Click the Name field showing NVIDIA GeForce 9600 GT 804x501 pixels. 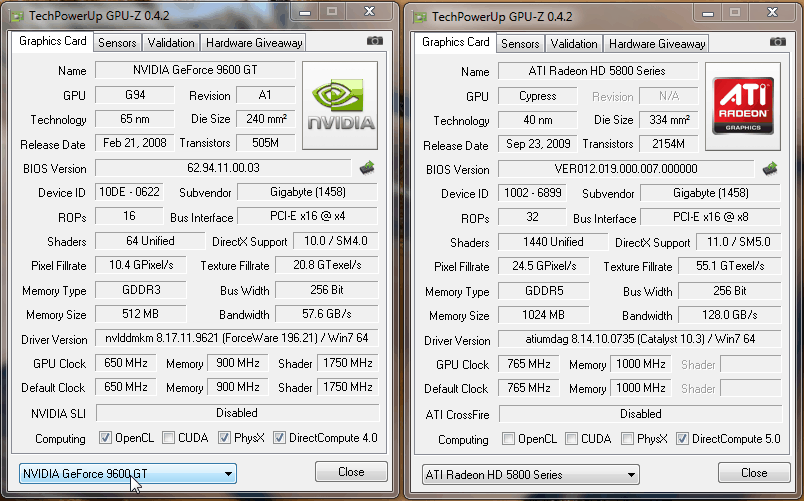coord(195,70)
